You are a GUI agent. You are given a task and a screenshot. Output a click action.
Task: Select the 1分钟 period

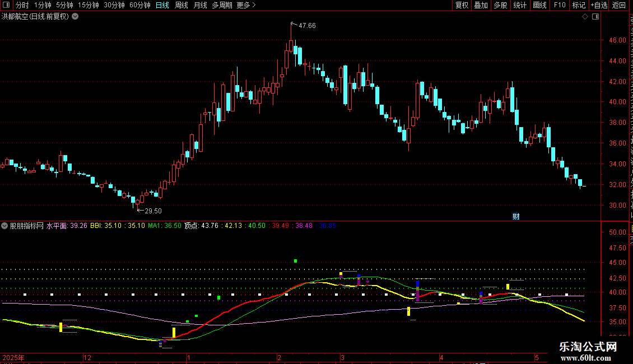(x=43, y=5)
